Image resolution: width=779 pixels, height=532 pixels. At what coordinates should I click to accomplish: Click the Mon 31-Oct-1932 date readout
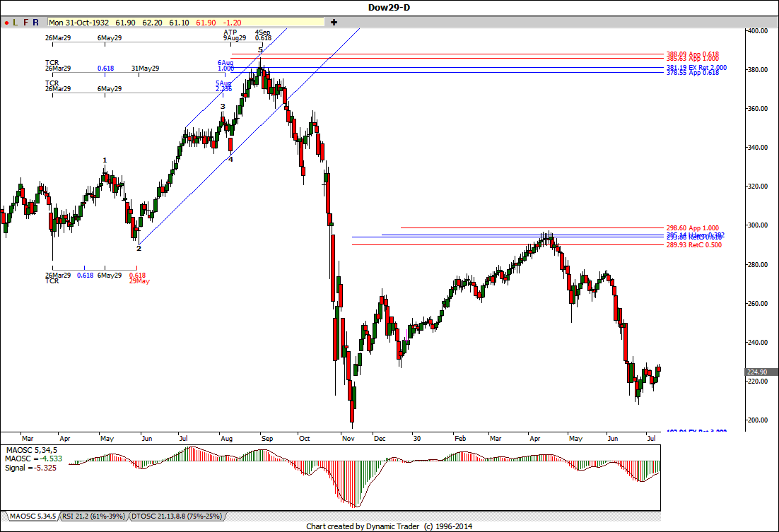click(78, 23)
